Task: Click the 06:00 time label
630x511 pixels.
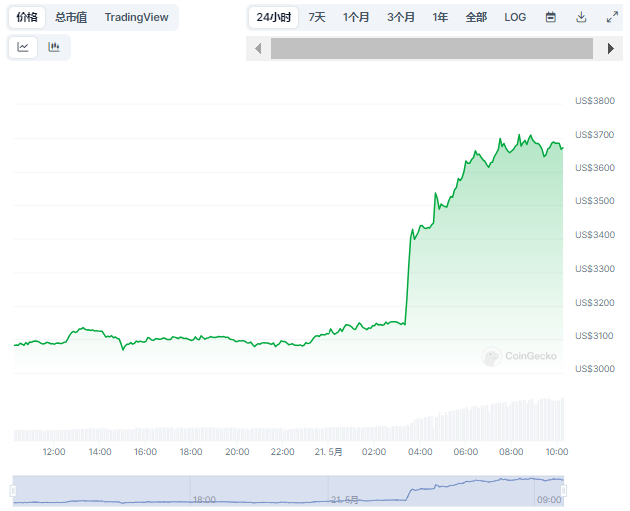Action: click(x=466, y=452)
